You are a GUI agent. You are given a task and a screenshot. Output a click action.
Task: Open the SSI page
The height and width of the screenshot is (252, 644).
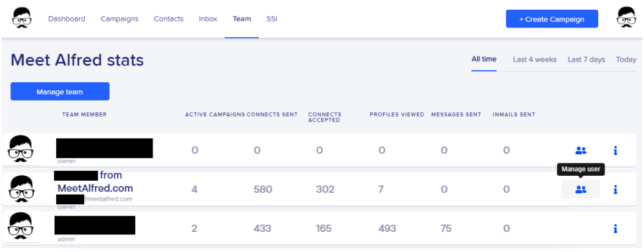[x=271, y=19]
